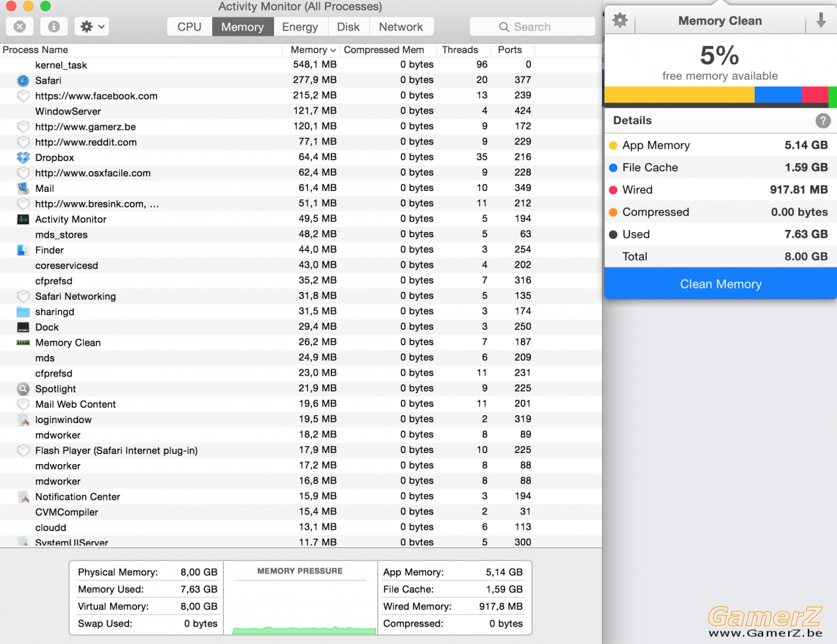
Task: Select the kernel_task process row
Action: click(301, 65)
